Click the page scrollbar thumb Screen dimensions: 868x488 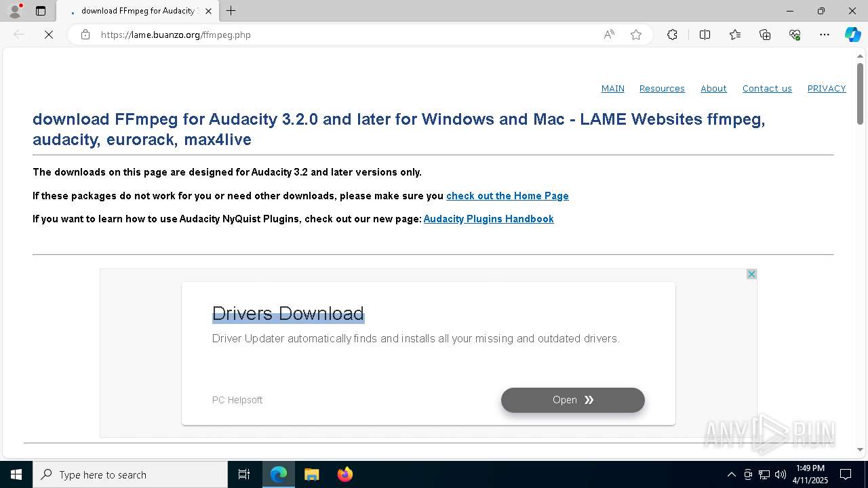(x=860, y=94)
